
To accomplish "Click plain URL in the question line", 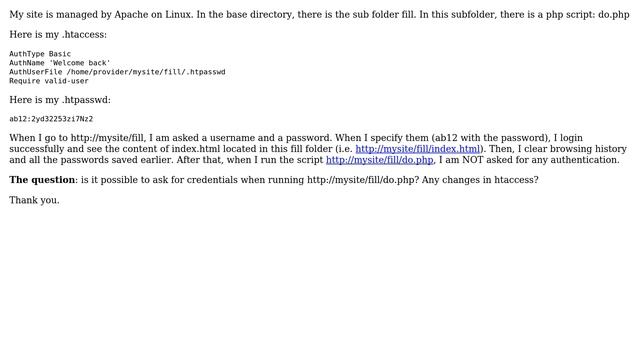I will click(363, 180).
